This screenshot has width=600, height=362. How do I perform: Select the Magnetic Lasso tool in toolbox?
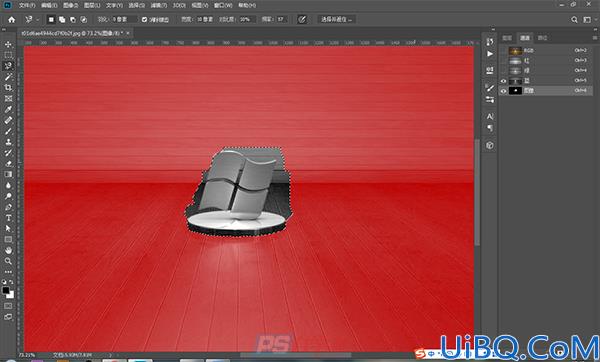coord(8,66)
